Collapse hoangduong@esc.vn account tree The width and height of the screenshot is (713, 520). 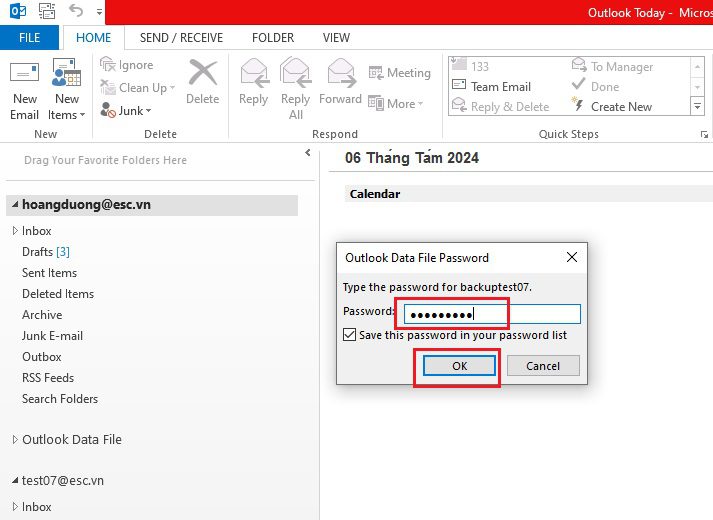[15, 204]
